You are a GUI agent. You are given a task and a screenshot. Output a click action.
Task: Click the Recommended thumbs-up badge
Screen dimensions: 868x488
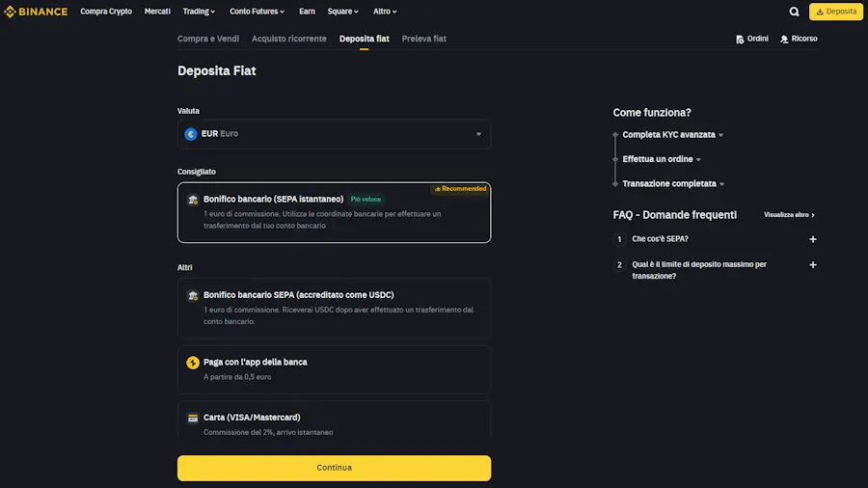pos(460,189)
